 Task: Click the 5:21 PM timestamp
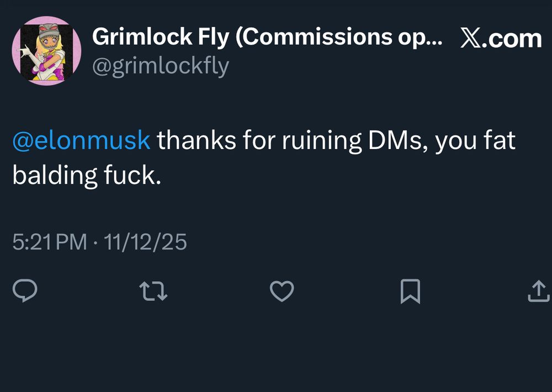pos(50,242)
